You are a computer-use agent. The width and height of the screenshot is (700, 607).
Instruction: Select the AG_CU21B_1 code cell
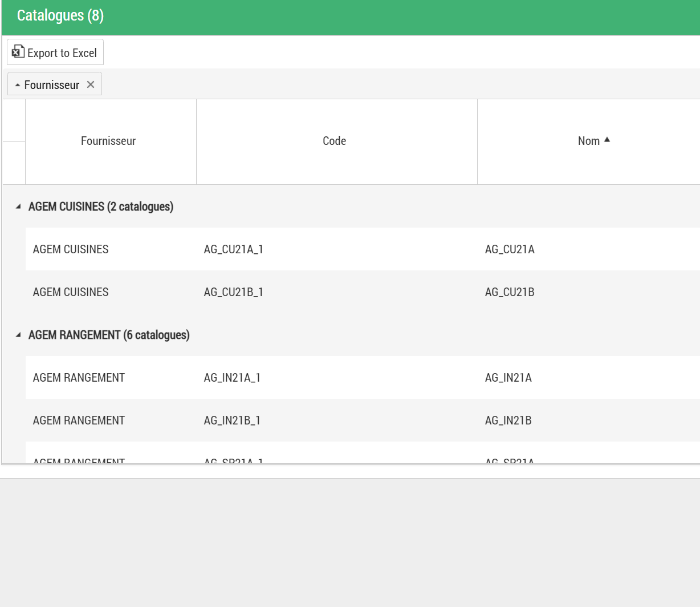[x=234, y=292]
